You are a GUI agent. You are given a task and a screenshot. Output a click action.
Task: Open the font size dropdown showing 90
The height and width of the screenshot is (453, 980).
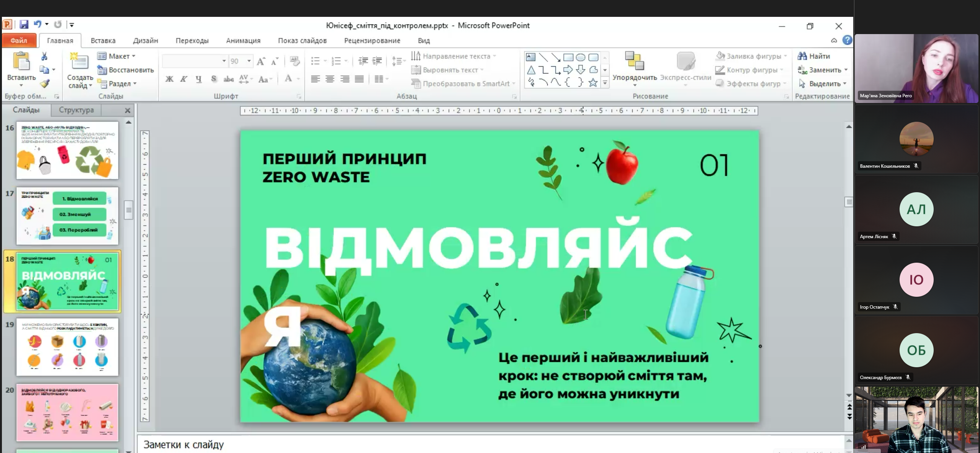tap(241, 61)
